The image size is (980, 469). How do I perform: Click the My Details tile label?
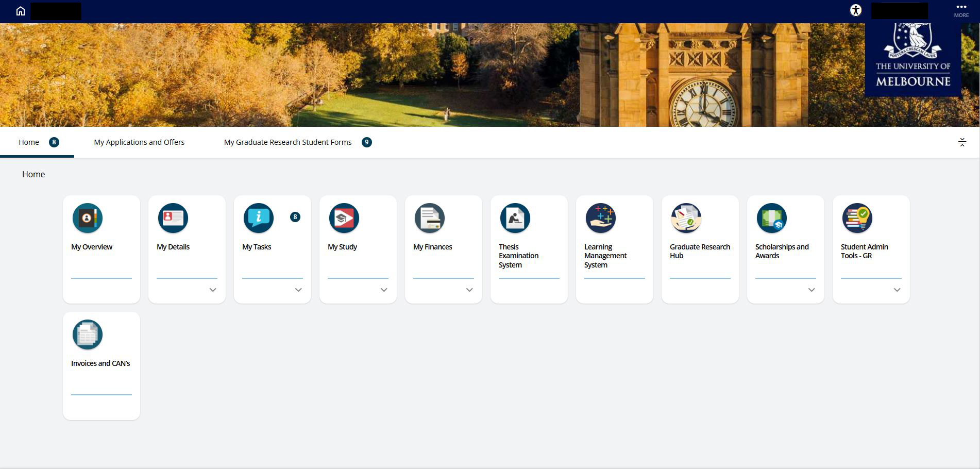173,247
